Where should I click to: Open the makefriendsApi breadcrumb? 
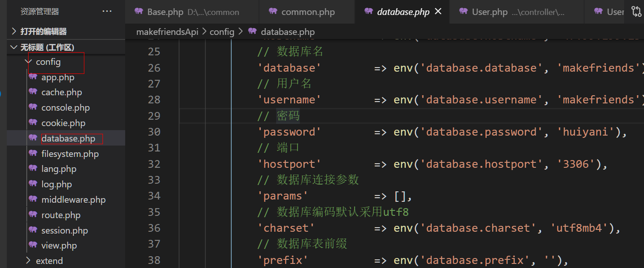point(167,32)
